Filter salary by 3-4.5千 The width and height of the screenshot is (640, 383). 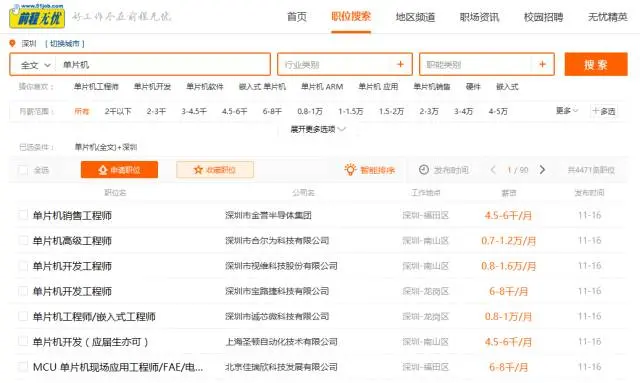(x=194, y=111)
